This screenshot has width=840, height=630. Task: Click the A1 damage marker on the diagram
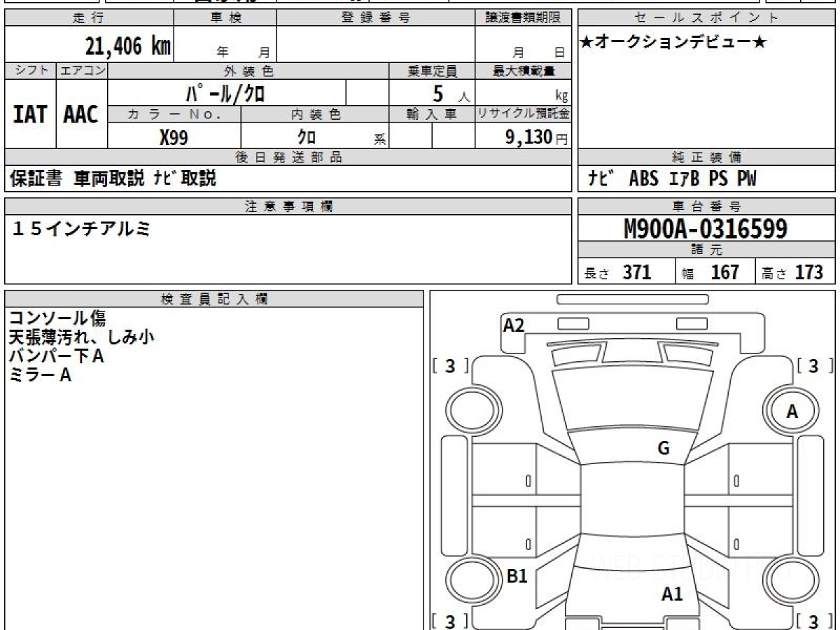point(672,594)
